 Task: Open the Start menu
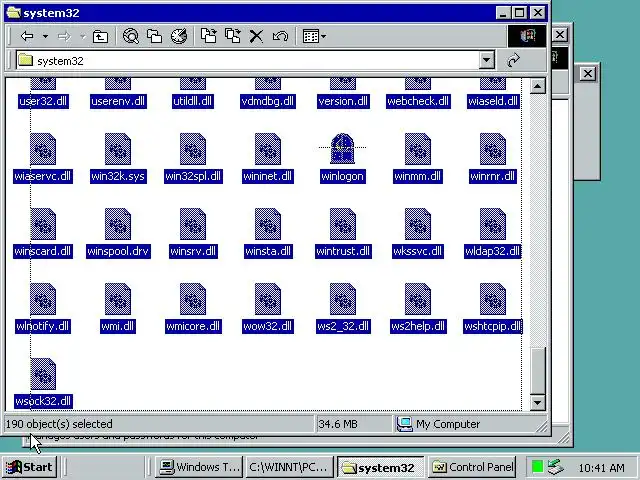29,467
